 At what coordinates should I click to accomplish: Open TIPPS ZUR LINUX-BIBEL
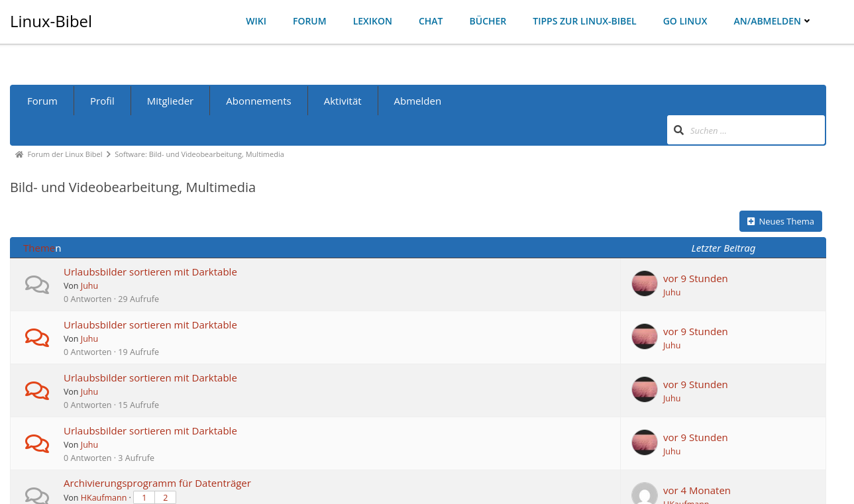pyautogui.click(x=584, y=21)
